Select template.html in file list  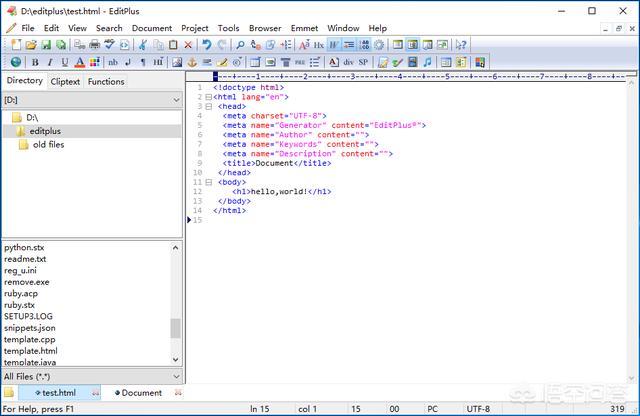point(31,351)
